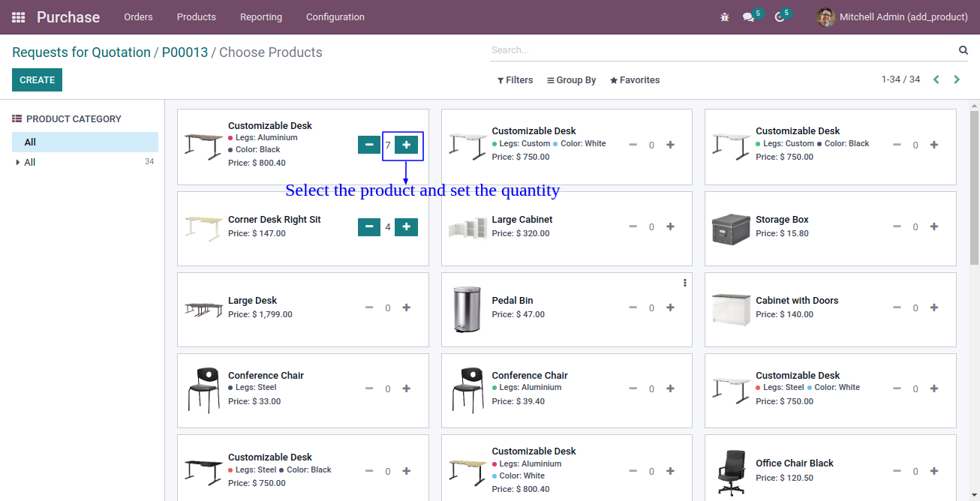Increase Conference Chair Aluminium quantity

(670, 388)
